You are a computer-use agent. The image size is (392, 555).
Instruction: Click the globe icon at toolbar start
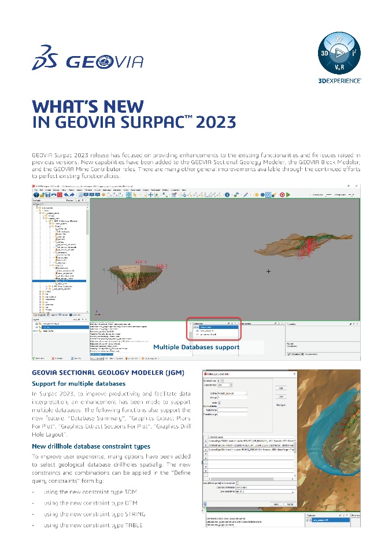click(36, 195)
